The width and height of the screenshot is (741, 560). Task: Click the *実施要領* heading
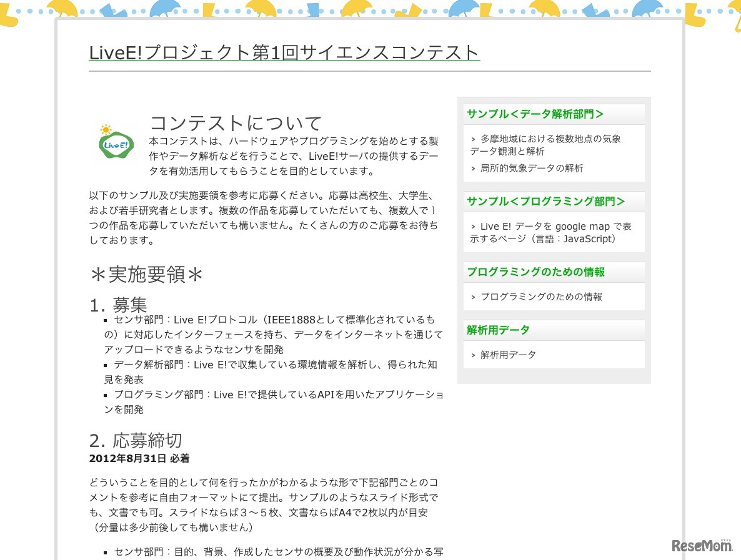click(x=146, y=274)
